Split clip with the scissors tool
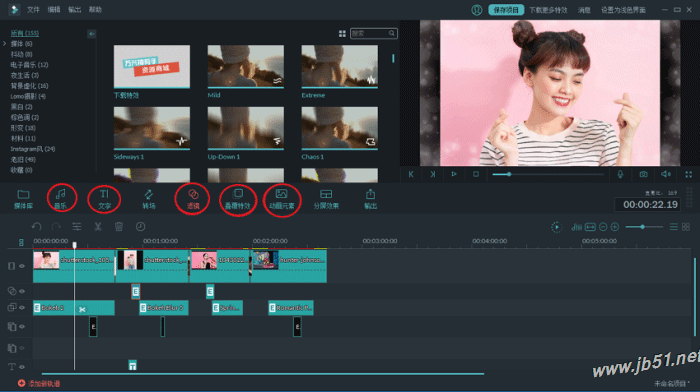Screen dimensions: 700x392 pos(98,227)
